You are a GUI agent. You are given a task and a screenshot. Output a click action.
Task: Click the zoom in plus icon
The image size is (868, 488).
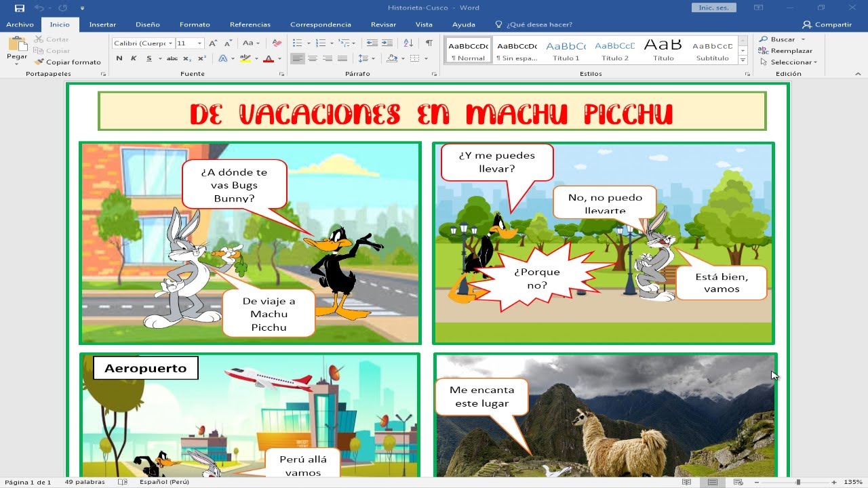[x=834, y=482]
